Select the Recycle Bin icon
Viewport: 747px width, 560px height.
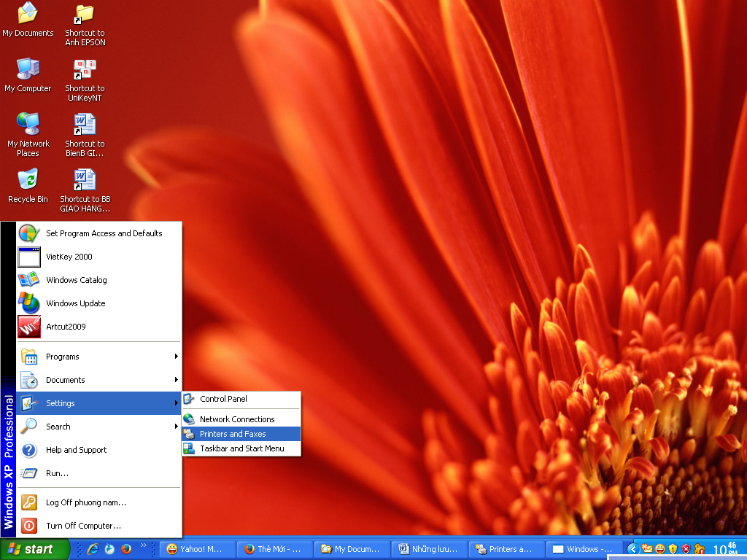pyautogui.click(x=28, y=186)
